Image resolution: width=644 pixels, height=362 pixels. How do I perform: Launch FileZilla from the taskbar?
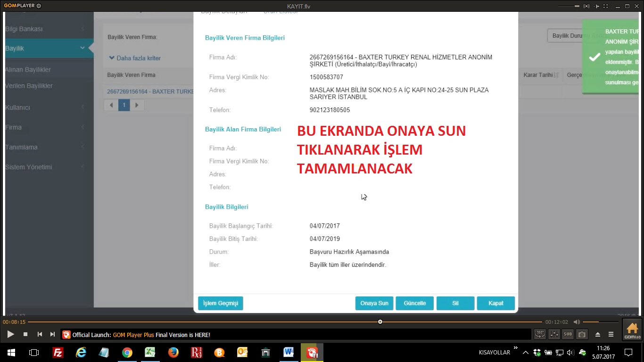click(58, 352)
